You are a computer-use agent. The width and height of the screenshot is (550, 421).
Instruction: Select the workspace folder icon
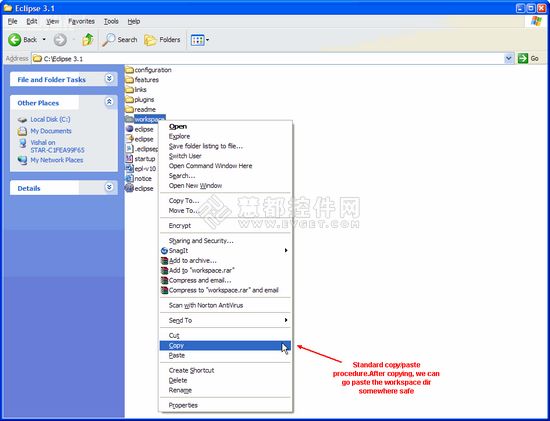[129, 119]
